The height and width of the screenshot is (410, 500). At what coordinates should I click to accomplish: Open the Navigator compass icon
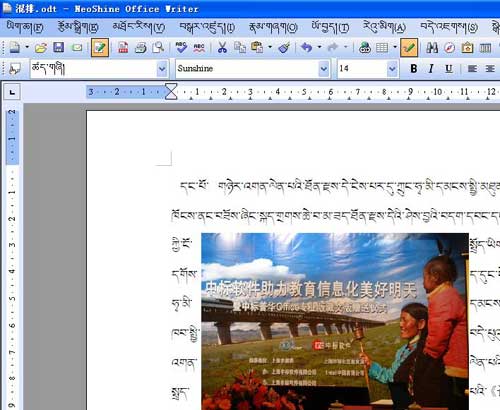point(449,48)
